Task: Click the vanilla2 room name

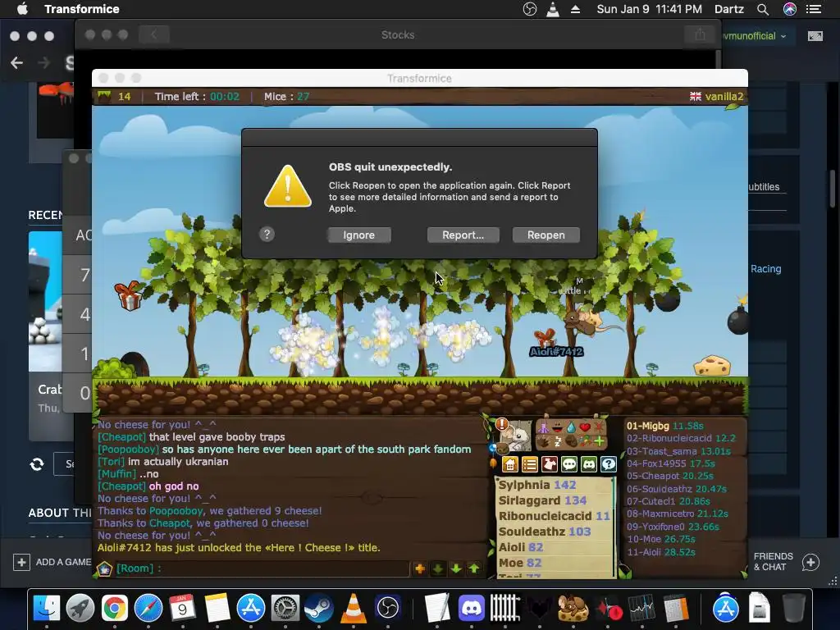Action: (724, 97)
